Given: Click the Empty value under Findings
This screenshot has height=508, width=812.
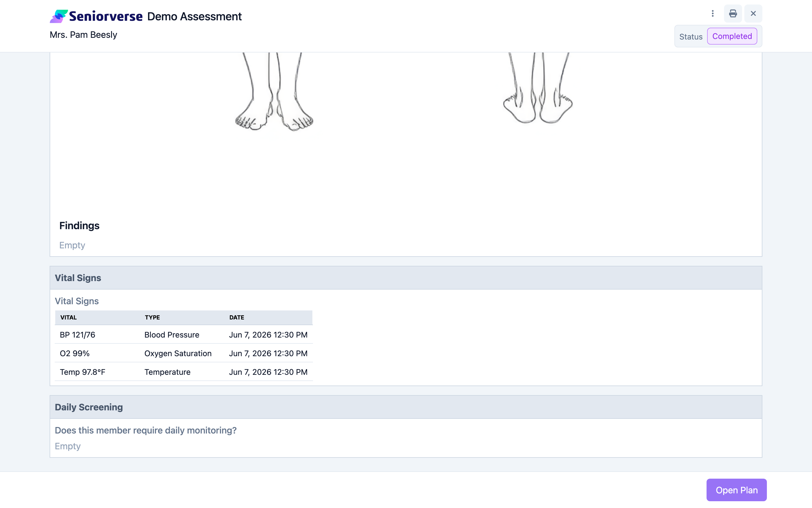Looking at the screenshot, I should [72, 245].
